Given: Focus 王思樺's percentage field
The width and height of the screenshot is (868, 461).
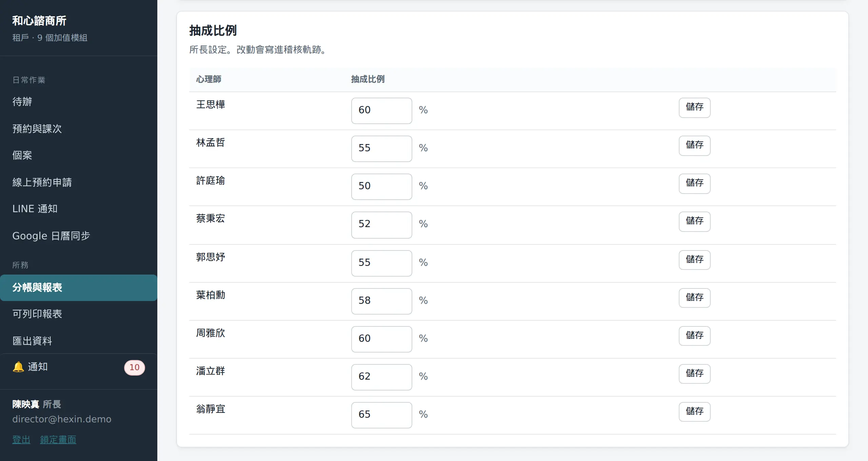Looking at the screenshot, I should click(381, 111).
